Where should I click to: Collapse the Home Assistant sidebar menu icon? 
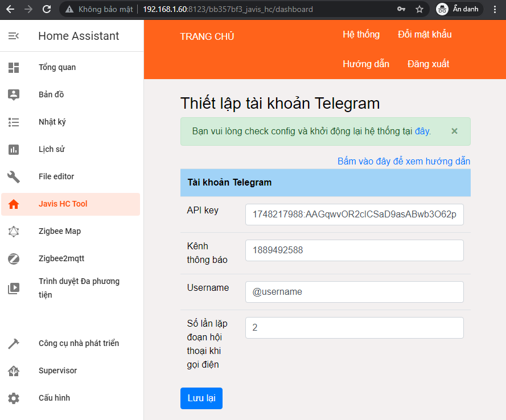click(14, 36)
